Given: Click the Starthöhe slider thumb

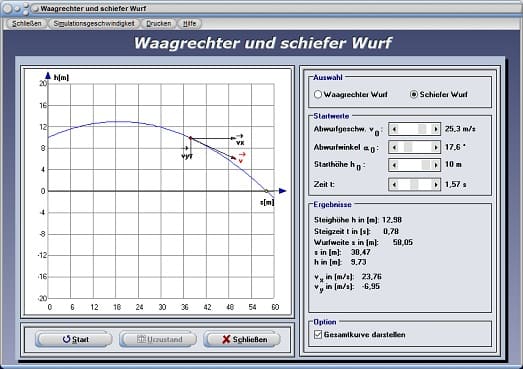Looking at the screenshot, I should click(426, 164).
